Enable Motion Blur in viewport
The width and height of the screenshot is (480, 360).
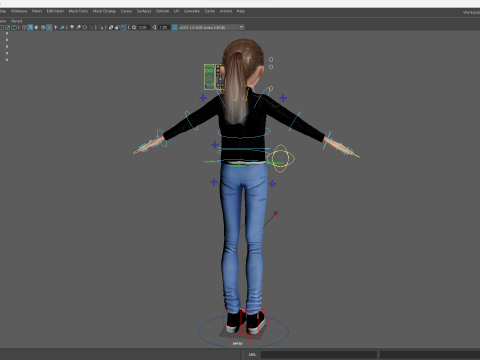[79, 27]
